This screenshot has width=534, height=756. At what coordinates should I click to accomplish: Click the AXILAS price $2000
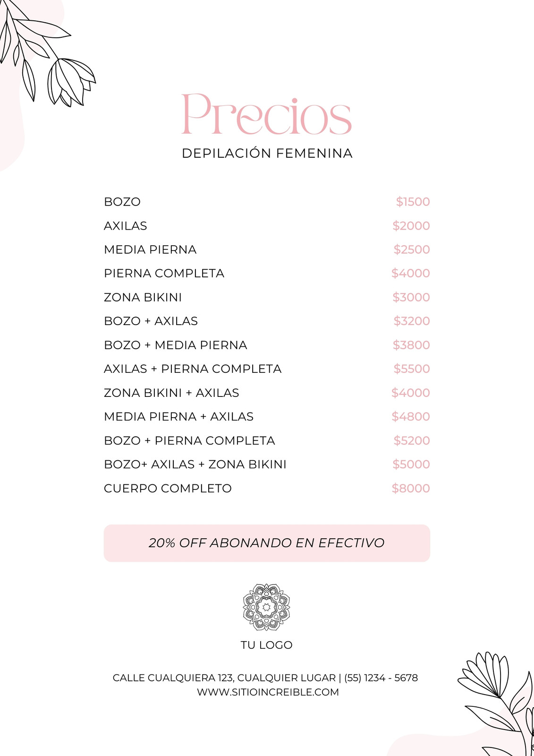coord(411,226)
